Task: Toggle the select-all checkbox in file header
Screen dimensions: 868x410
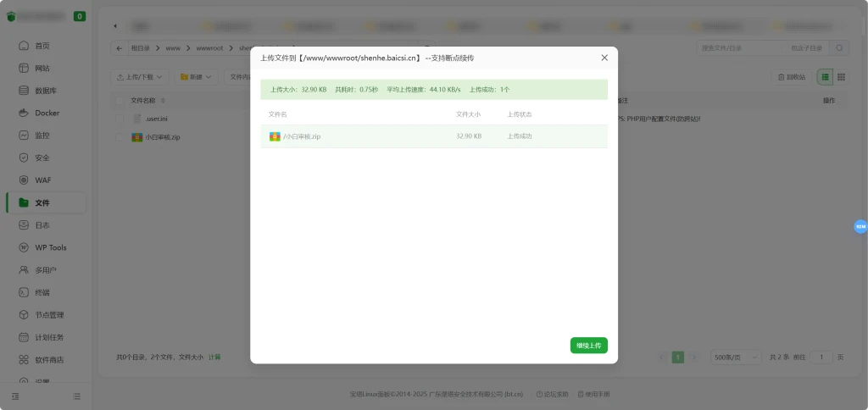Action: click(120, 101)
